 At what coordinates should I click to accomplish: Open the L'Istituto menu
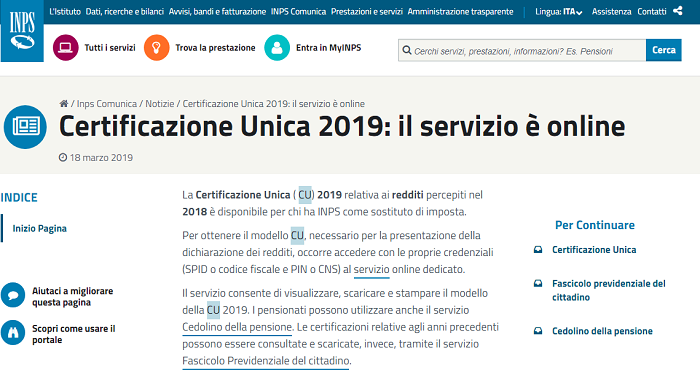click(x=65, y=12)
